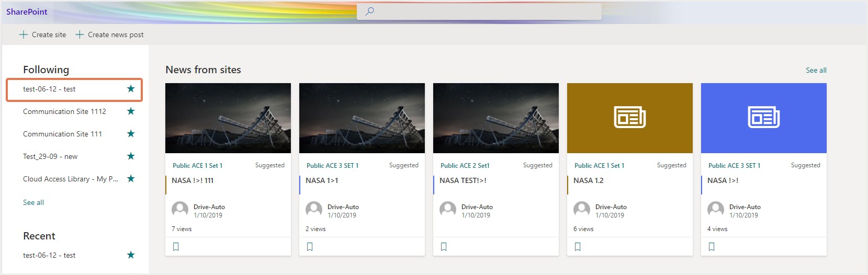Viewport: 868px width, 275px height.
Task: Bookmark the NASA 1>1 post
Action: click(310, 247)
